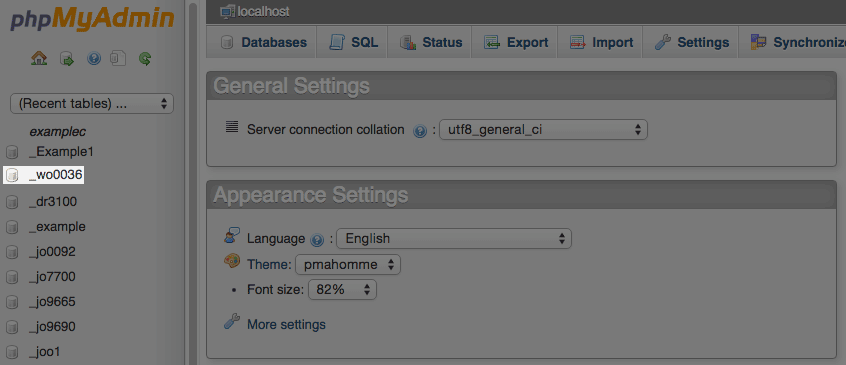The image size is (846, 365).
Task: Open the Import tab
Action: point(602,43)
